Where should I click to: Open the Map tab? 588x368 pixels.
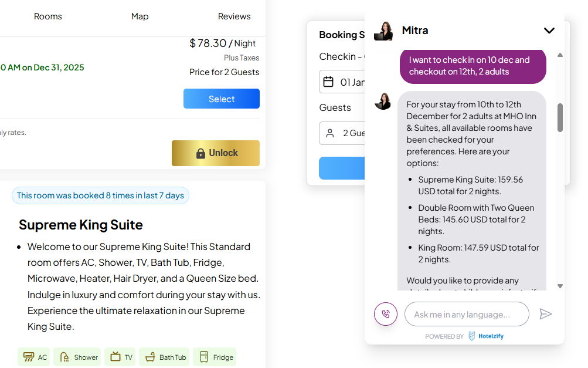(x=140, y=16)
